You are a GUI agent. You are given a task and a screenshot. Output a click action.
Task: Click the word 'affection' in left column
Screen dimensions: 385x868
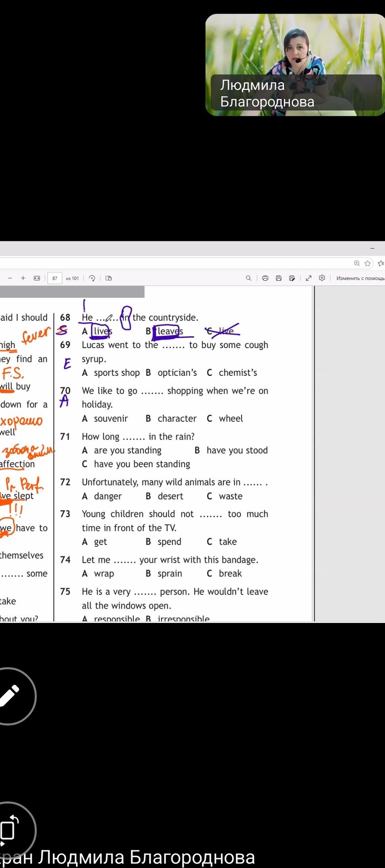(17, 464)
